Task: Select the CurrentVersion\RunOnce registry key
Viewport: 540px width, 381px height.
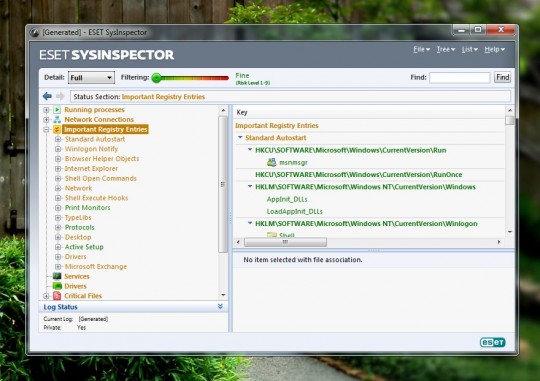Action: pyautogui.click(x=359, y=174)
